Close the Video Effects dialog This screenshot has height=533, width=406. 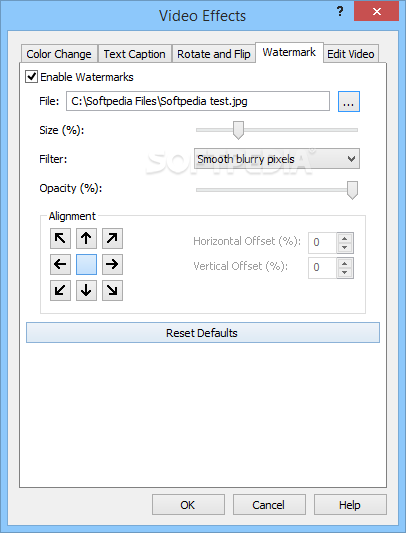pos(376,12)
